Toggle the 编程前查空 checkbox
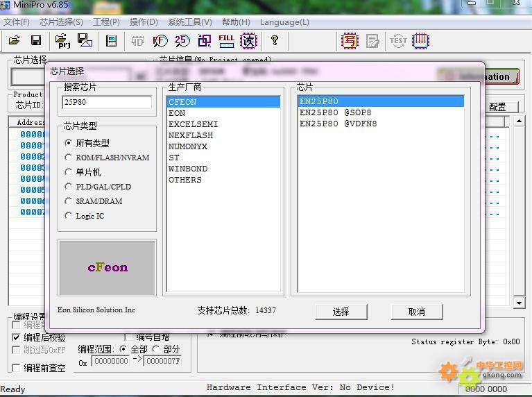This screenshot has height=397, width=532. 16,368
